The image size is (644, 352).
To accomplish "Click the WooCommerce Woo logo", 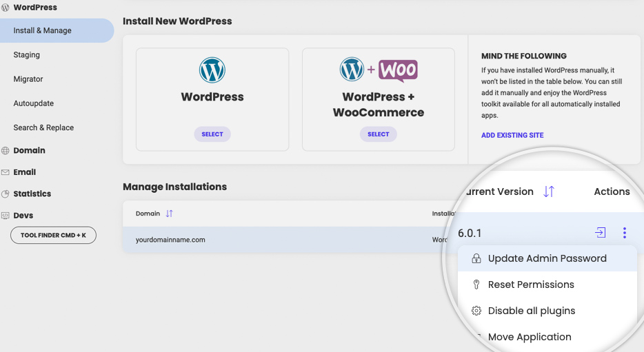I will point(398,70).
